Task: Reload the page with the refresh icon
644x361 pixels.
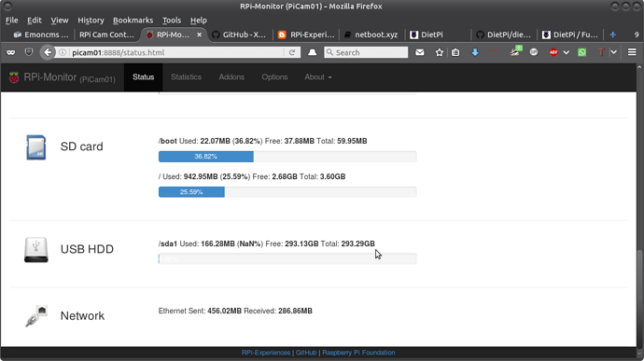Action: (x=292, y=52)
